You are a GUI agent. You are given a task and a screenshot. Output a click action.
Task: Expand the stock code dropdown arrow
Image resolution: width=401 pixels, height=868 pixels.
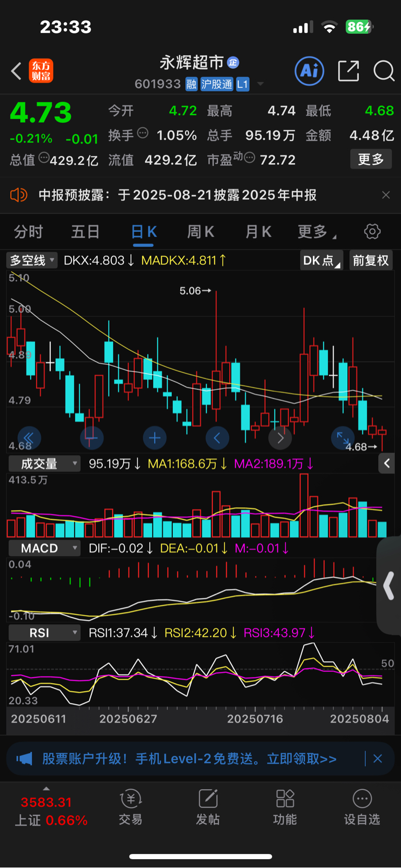[x=260, y=84]
